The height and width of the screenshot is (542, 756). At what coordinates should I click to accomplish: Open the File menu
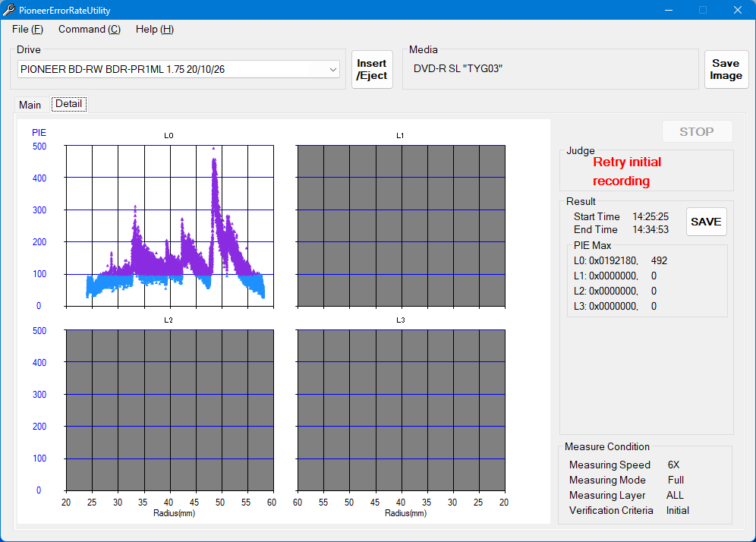pos(27,30)
